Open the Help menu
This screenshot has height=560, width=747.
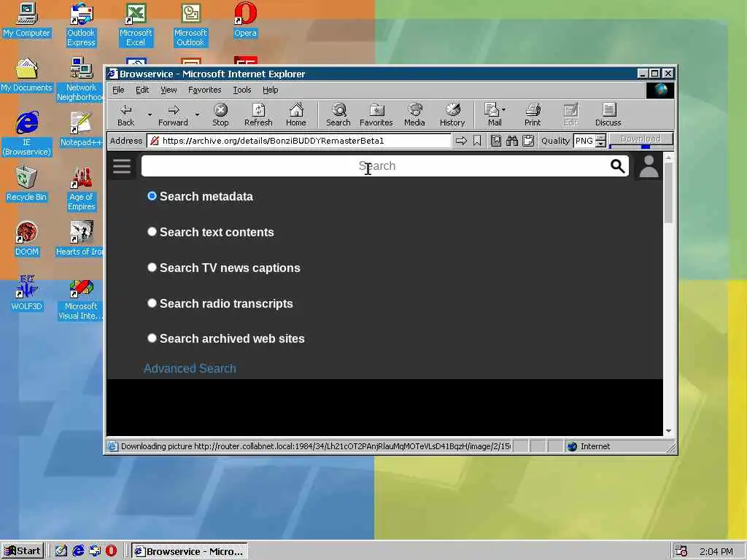(270, 90)
